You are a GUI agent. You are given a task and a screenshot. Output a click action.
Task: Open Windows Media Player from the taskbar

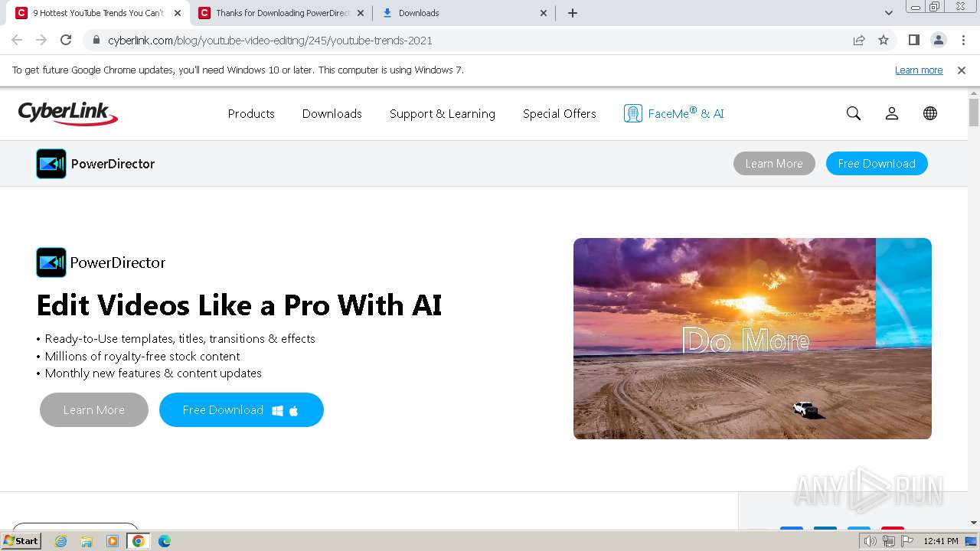click(x=113, y=541)
